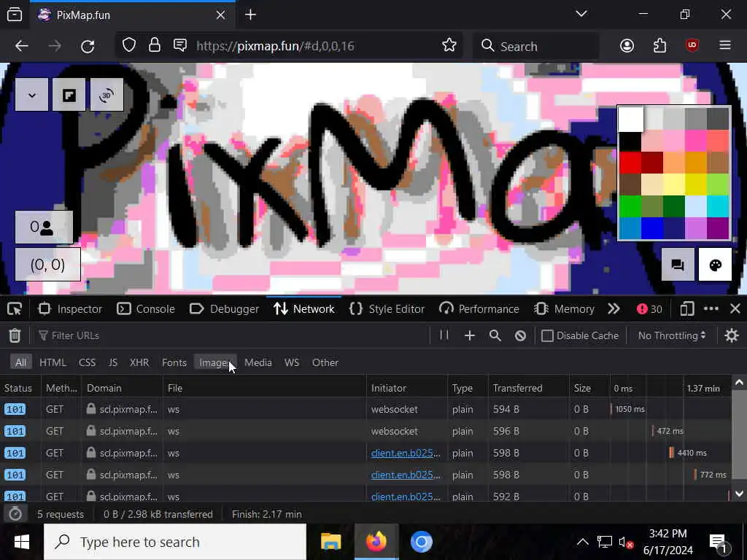This screenshot has height=560, width=747.
Task: Open the Performance tab
Action: [479, 309]
